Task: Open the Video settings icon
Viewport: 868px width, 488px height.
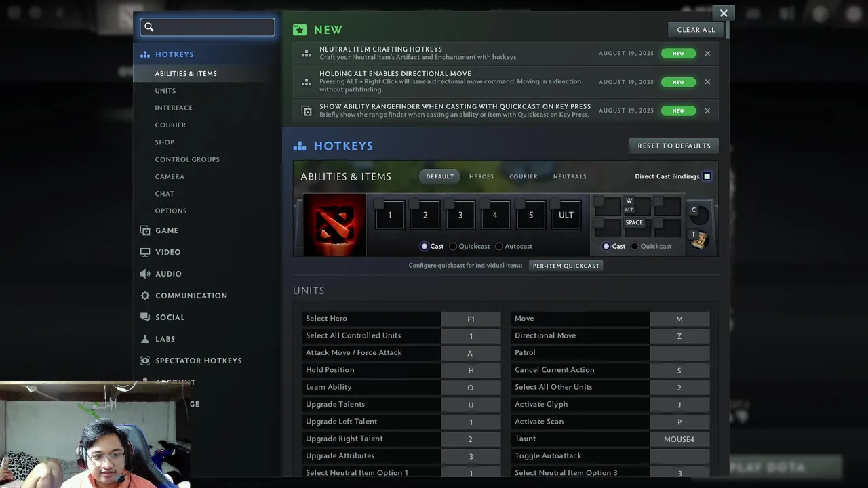Action: [145, 252]
